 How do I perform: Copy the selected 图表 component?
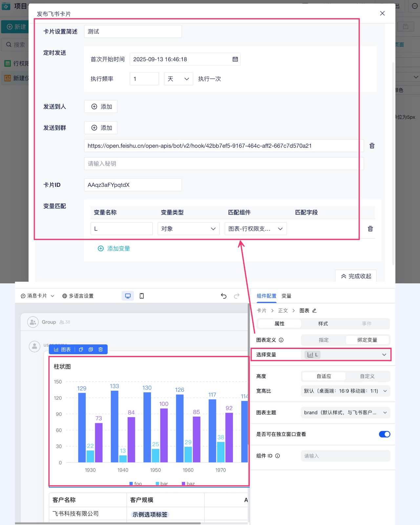[x=81, y=349]
